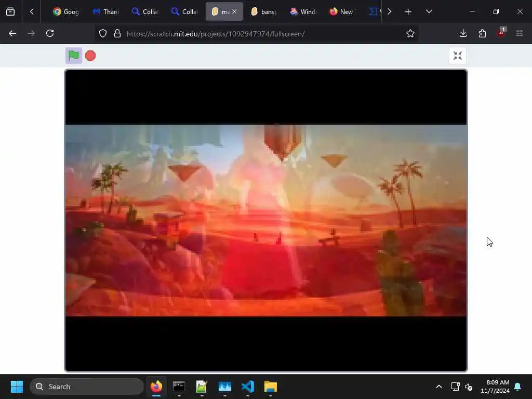532x399 pixels.
Task: Open a new browser tab
Action: [408, 12]
